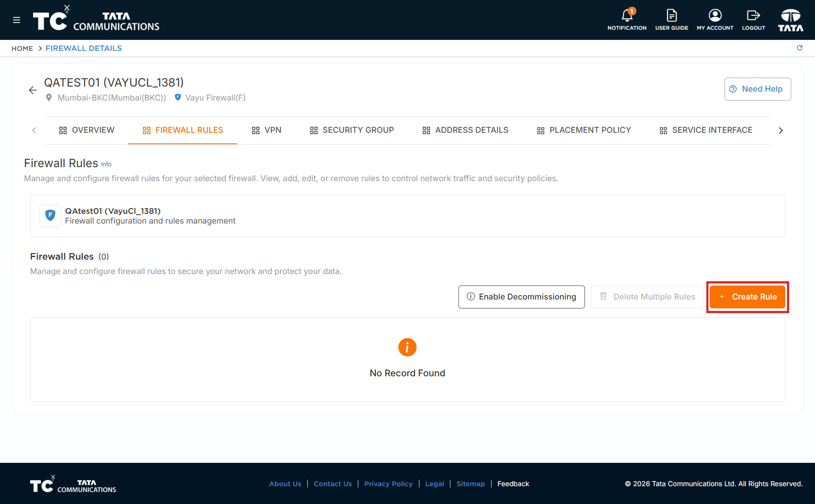815x504 pixels.
Task: Click Enable Decommissioning button
Action: coord(521,297)
